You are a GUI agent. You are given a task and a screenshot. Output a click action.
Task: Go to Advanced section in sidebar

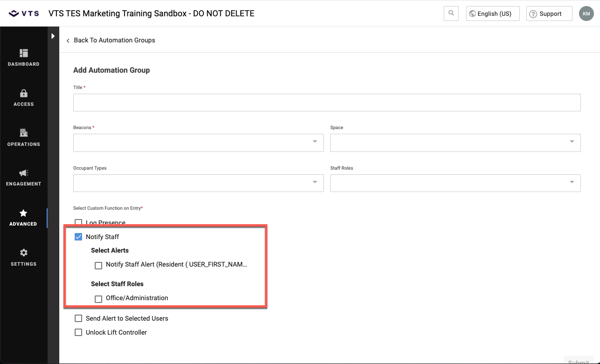(23, 218)
